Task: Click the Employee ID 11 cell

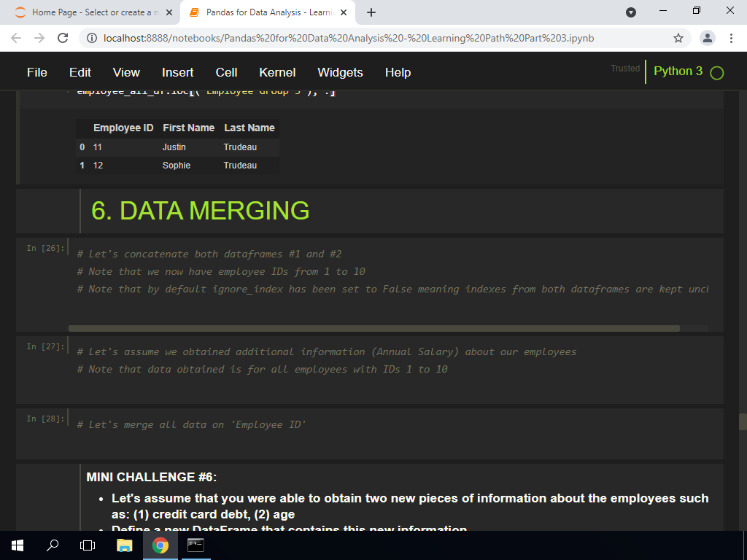Action: point(98,147)
